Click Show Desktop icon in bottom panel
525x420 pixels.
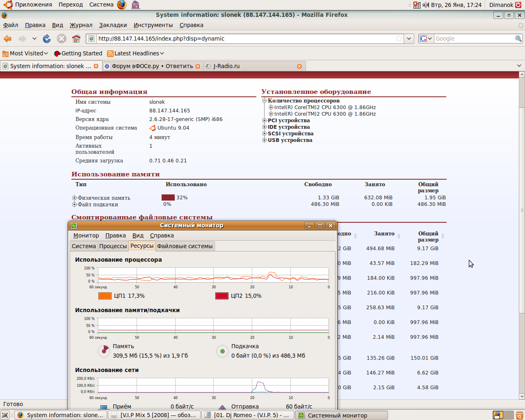point(5,415)
